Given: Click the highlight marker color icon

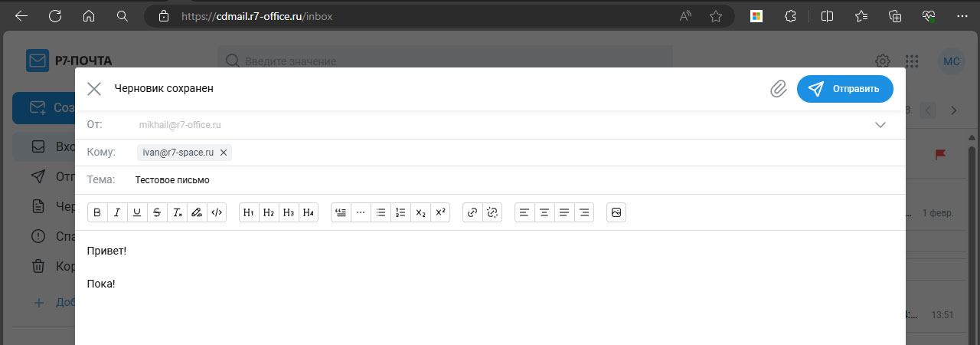Looking at the screenshot, I should coord(197,212).
